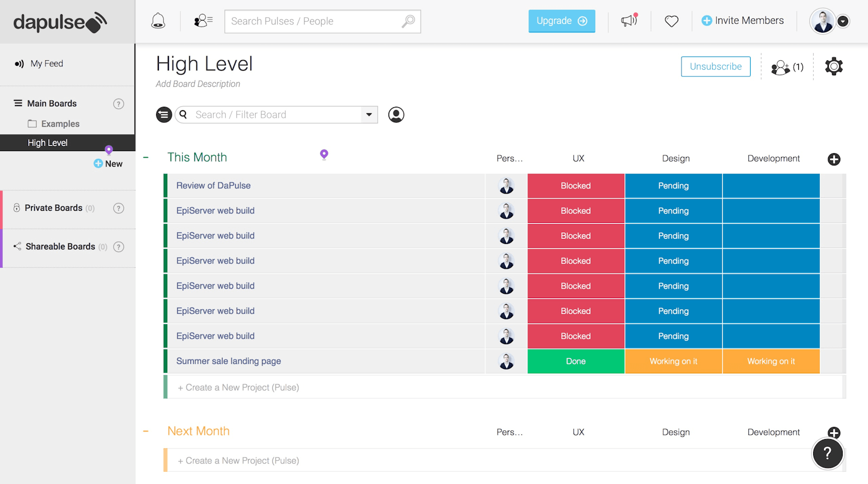
Task: Open board settings gear icon
Action: (833, 66)
